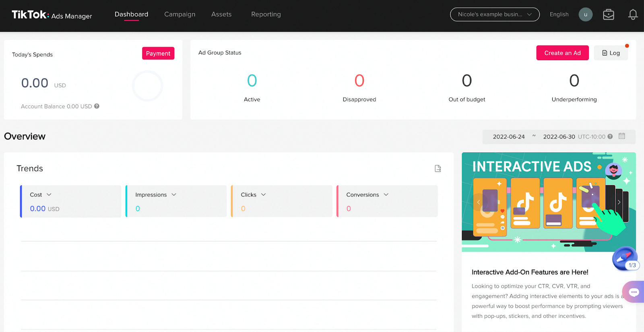Click Account Balance help question icon
The width and height of the screenshot is (644, 332).
click(97, 106)
